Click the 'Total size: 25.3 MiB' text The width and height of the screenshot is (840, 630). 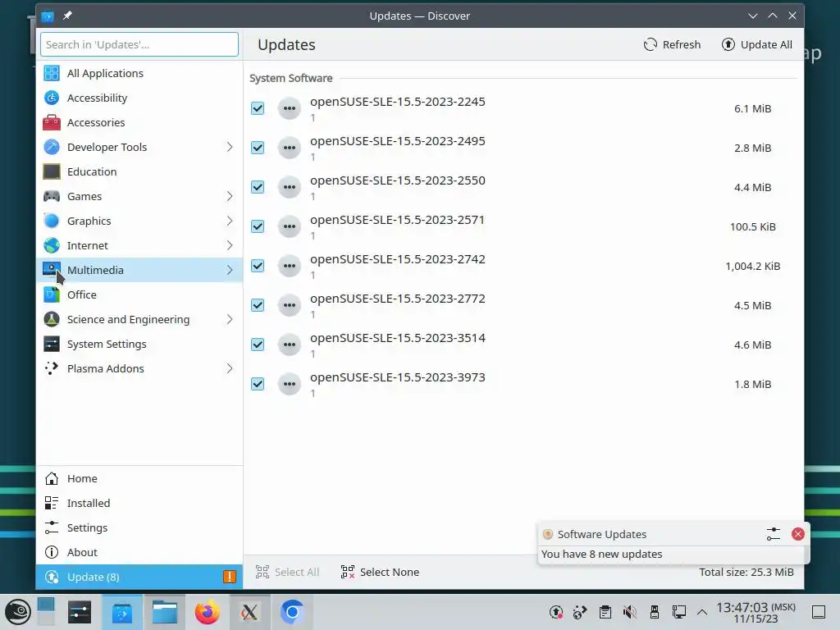(x=746, y=572)
